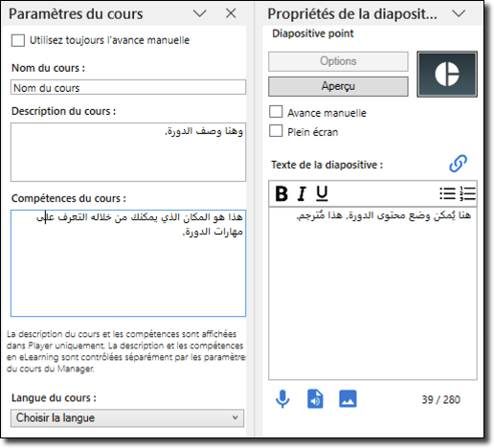Add audio file to the slide

(x=315, y=399)
